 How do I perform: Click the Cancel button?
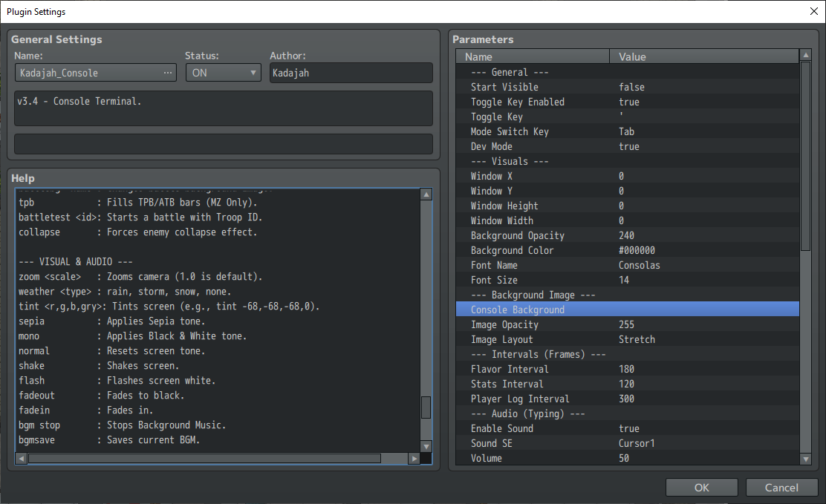point(781,488)
